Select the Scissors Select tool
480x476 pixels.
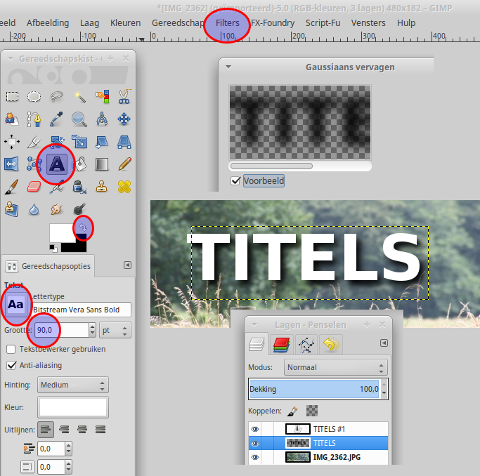[124, 97]
